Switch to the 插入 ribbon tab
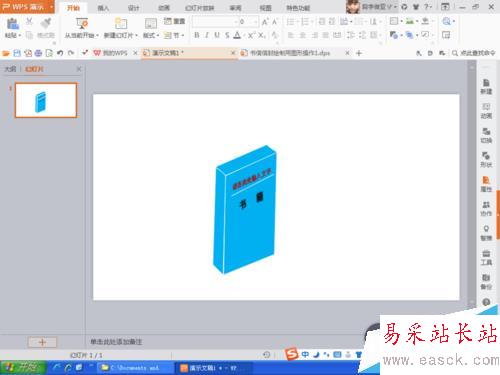The height and width of the screenshot is (375, 500). point(103,8)
